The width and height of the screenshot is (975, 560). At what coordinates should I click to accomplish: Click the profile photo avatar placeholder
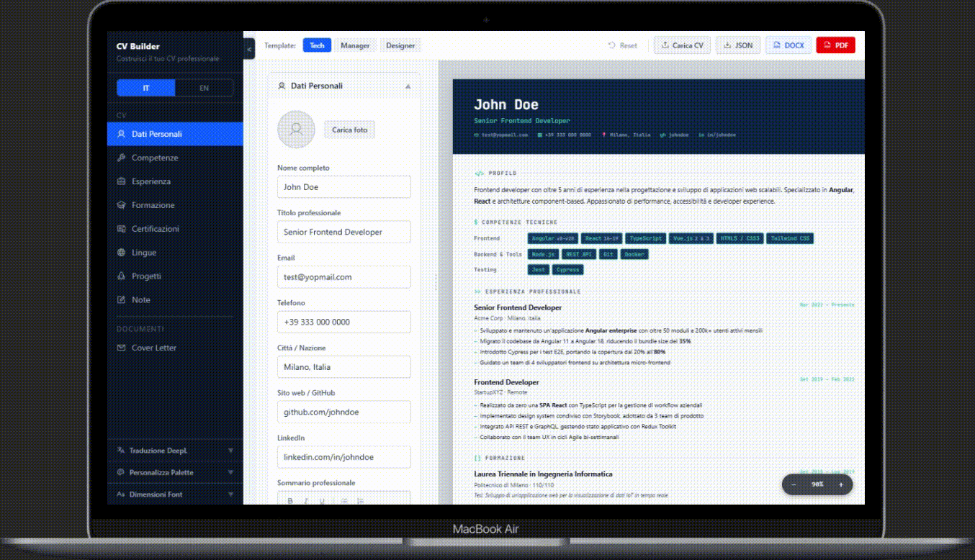coord(296,130)
